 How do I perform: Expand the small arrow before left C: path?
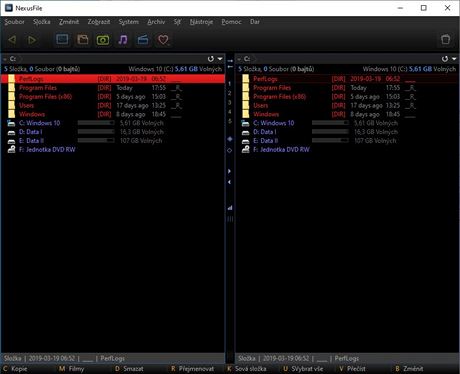[5, 59]
